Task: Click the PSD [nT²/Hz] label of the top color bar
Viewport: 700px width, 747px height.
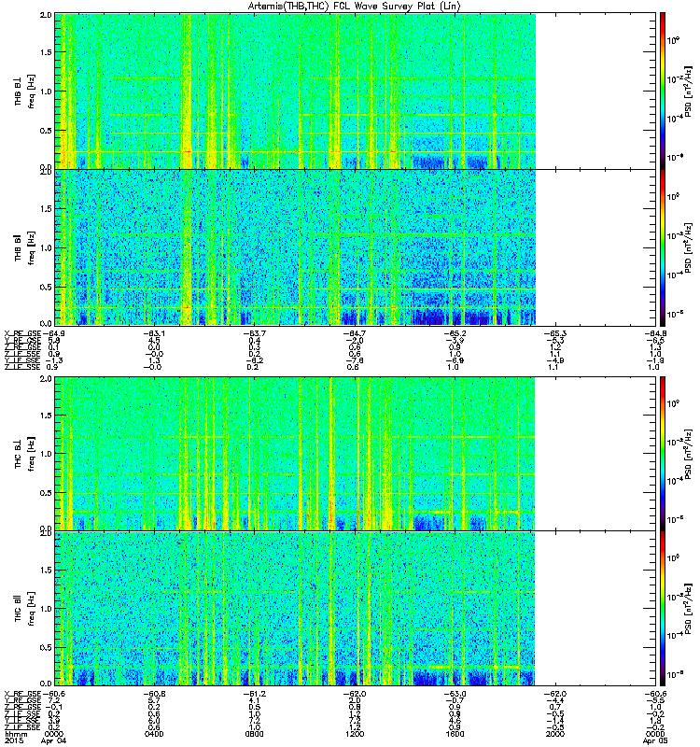Action: click(688, 91)
